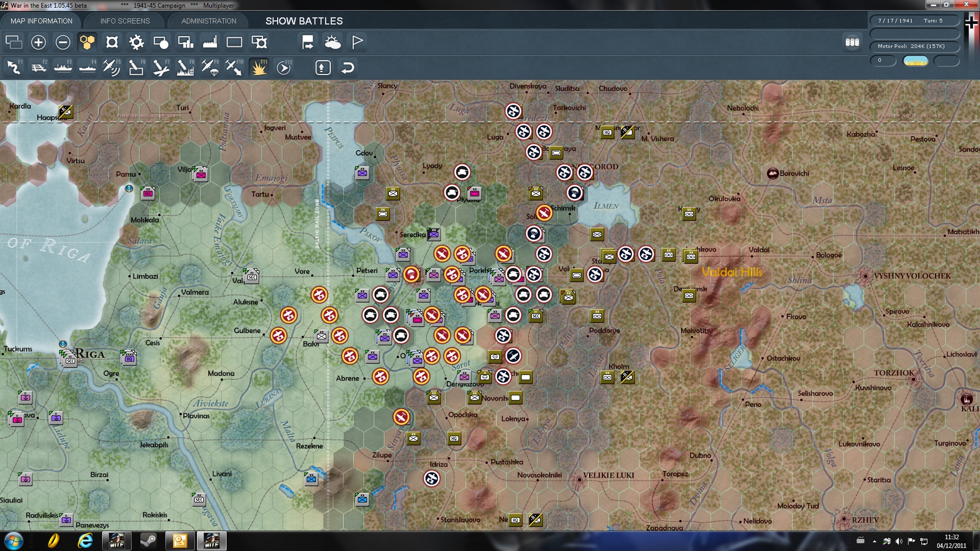Click the battle marker near Idriza
This screenshot has width=980, height=551.
[432, 479]
